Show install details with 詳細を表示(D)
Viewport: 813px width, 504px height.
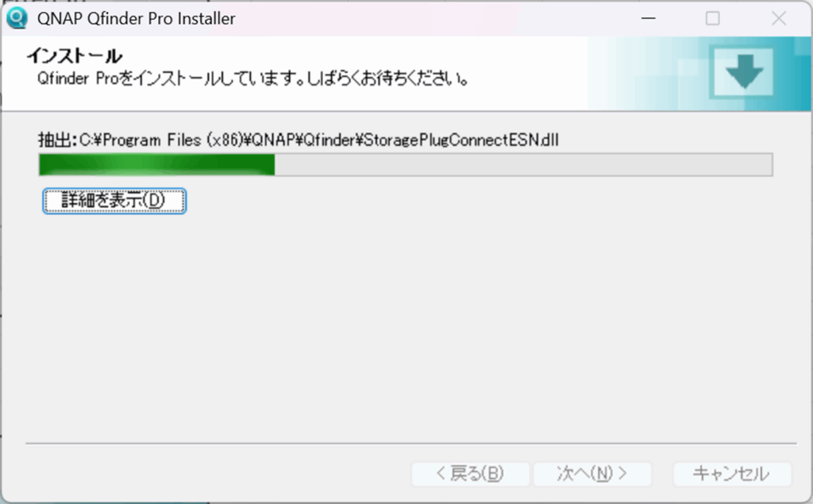point(114,201)
